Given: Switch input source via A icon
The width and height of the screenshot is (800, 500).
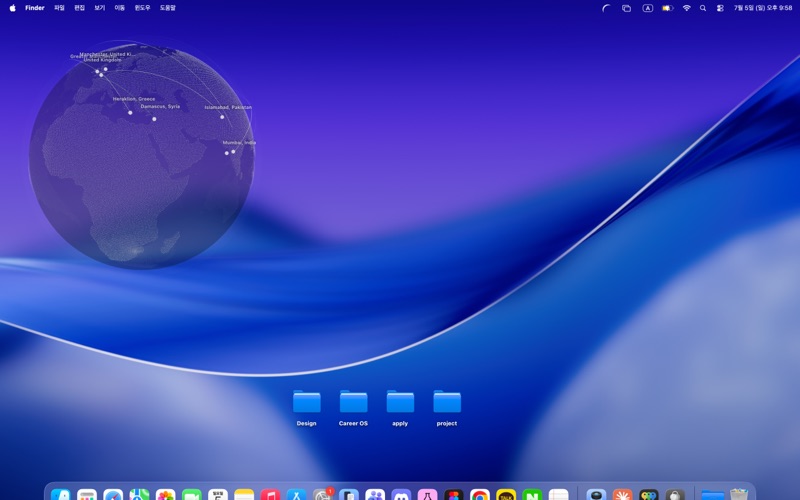Looking at the screenshot, I should click(x=647, y=8).
